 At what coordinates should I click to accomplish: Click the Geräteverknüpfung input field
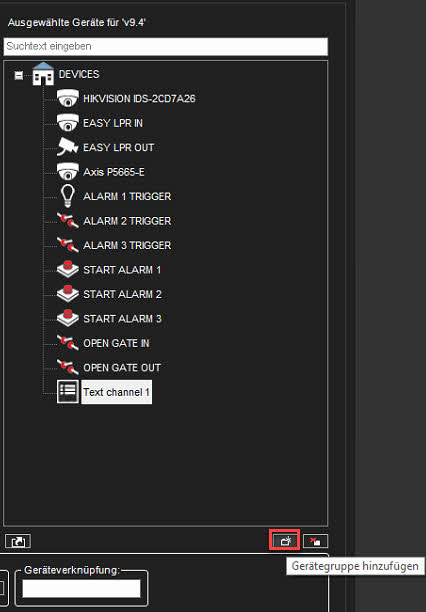coord(81,588)
